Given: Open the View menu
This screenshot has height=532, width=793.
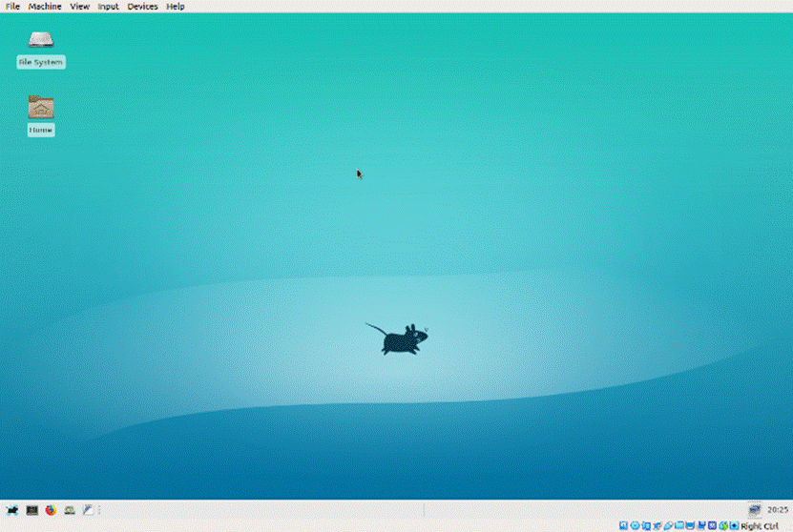Looking at the screenshot, I should tap(79, 7).
